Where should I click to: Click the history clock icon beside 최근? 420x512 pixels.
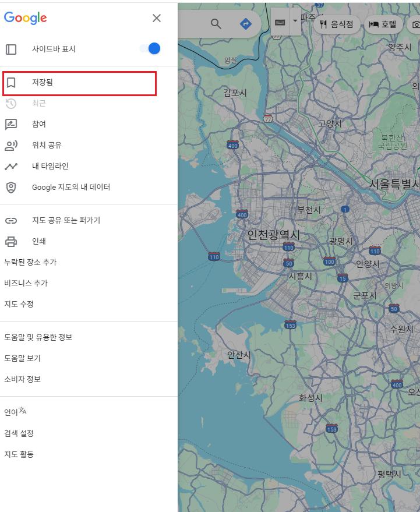[x=11, y=104]
